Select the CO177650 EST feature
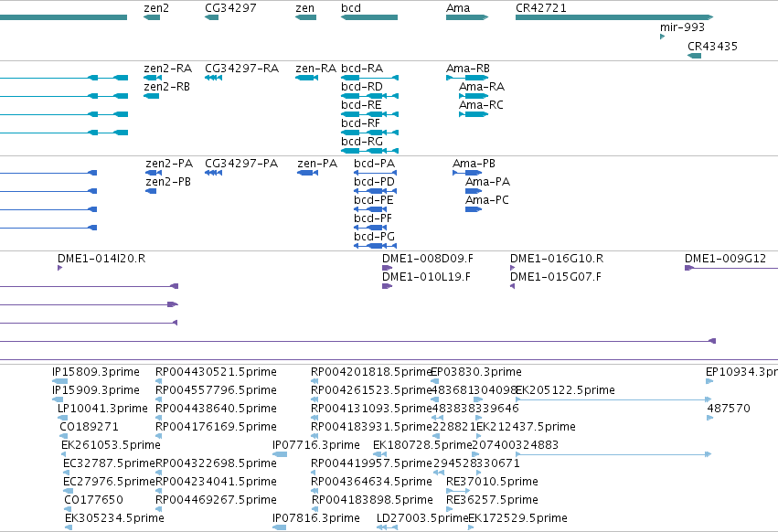Screen dimensions: 778x532 pos(68,509)
